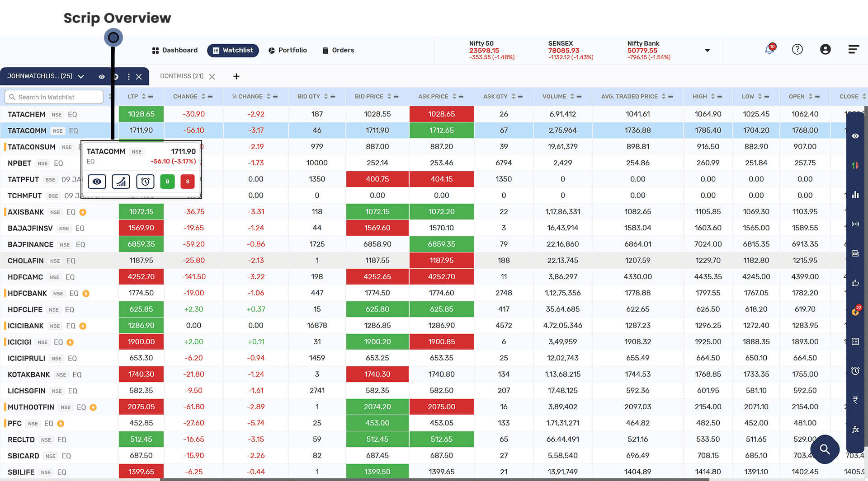The image size is (868, 481).
Task: Toggle sort arrows on CHANGE column
Action: pos(203,97)
